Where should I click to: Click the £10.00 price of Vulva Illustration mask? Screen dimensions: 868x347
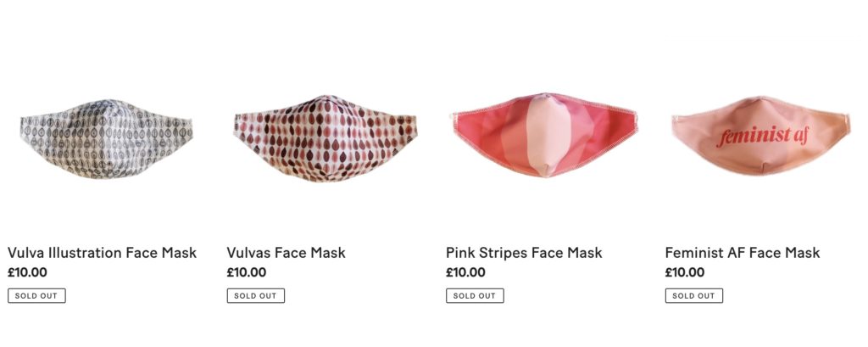tap(27, 272)
